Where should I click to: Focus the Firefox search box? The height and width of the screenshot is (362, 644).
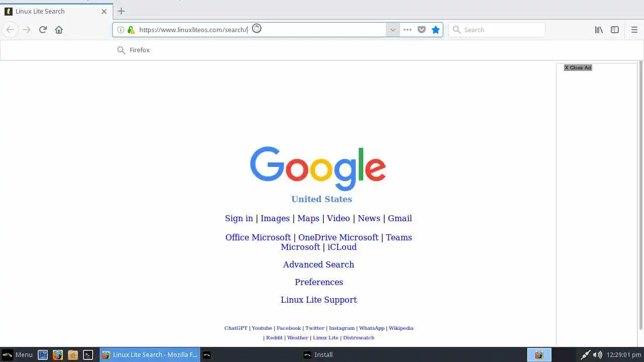coord(497,30)
